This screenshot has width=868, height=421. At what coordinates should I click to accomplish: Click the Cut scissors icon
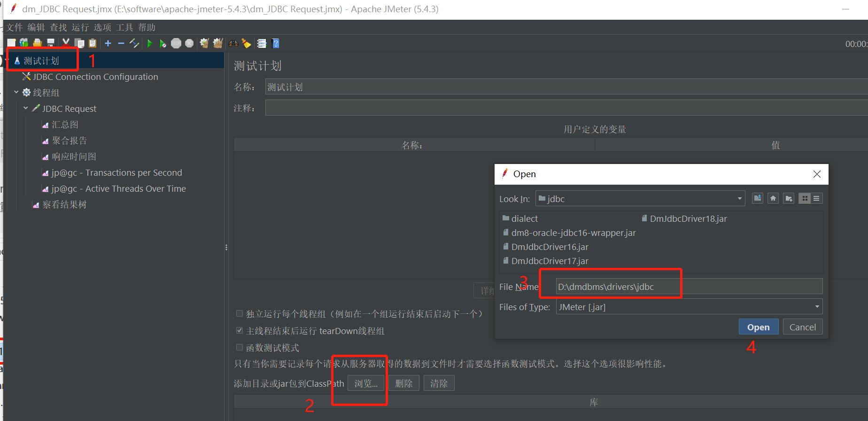coord(66,43)
